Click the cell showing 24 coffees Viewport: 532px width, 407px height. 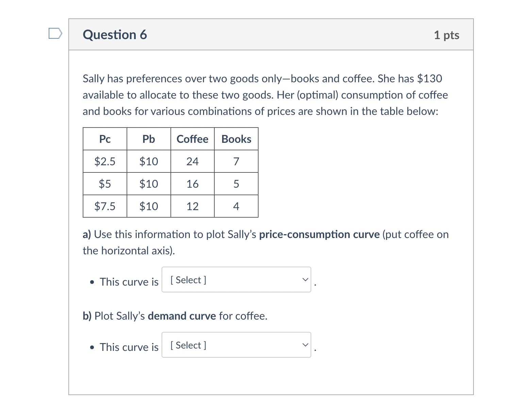192,161
